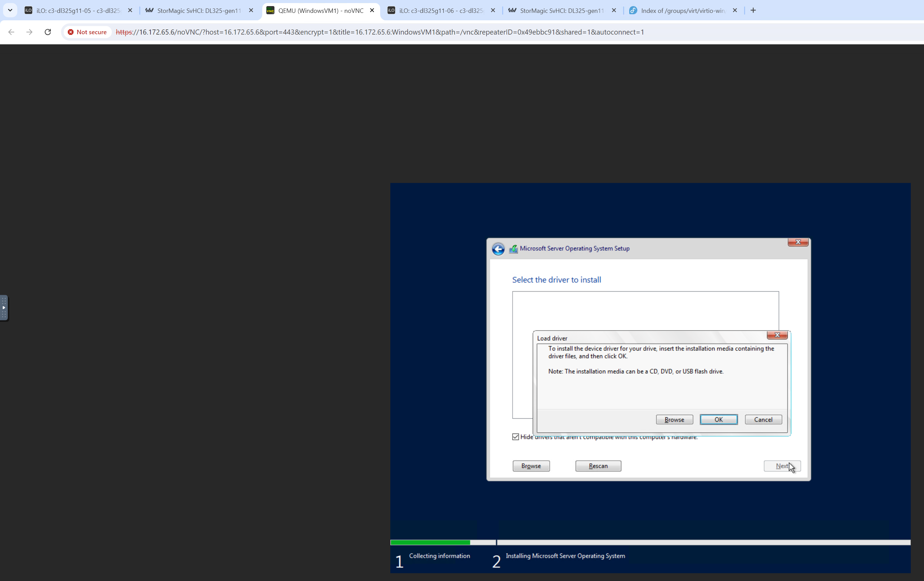Expand the noVNC control bar handle

coord(4,308)
